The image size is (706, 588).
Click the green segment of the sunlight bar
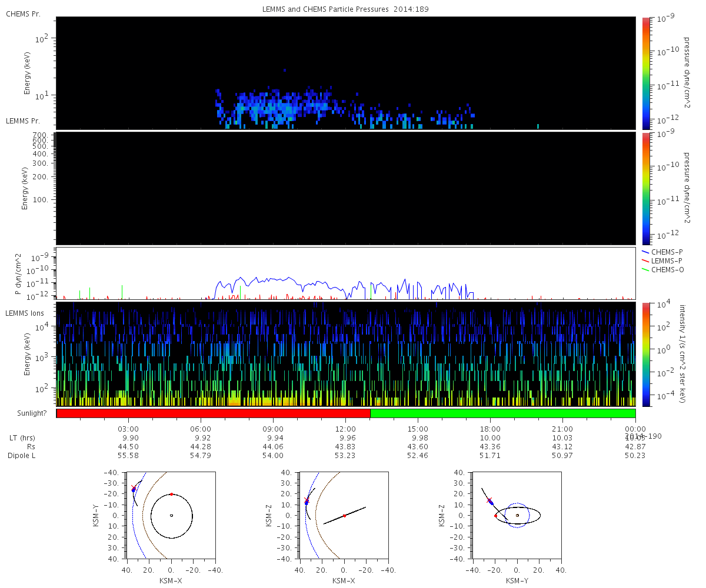[x=502, y=413]
